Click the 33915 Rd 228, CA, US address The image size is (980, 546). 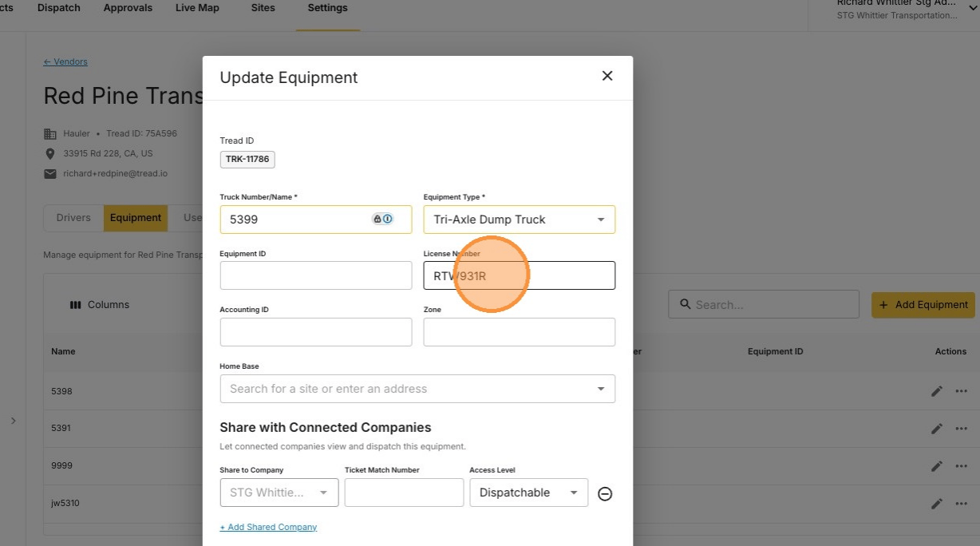pyautogui.click(x=108, y=153)
